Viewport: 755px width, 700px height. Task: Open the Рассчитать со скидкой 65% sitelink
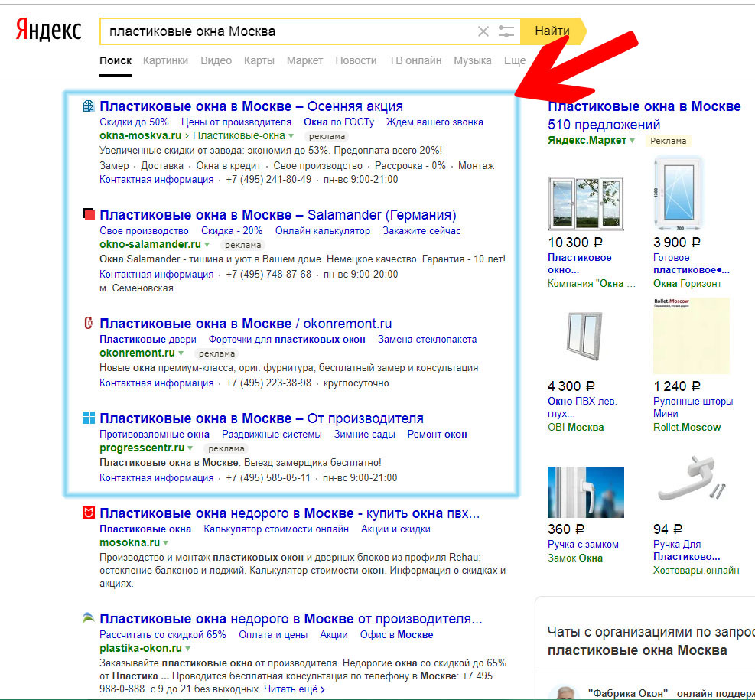click(163, 634)
